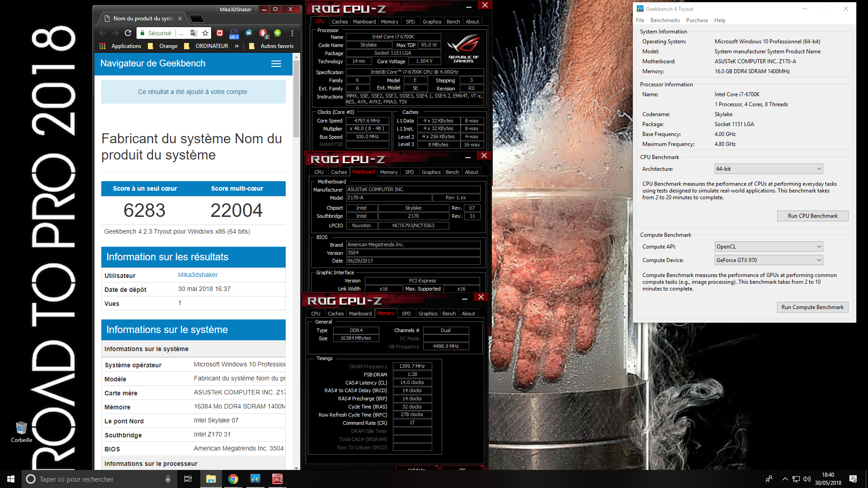Open the translate page icon in address bar
This screenshot has width=868, height=488.
(194, 33)
